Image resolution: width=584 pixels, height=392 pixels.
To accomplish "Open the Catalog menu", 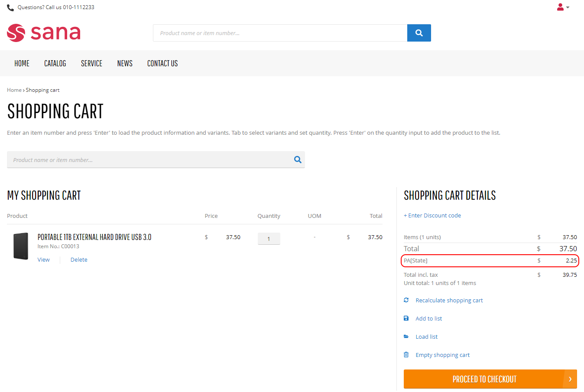I will click(x=55, y=63).
